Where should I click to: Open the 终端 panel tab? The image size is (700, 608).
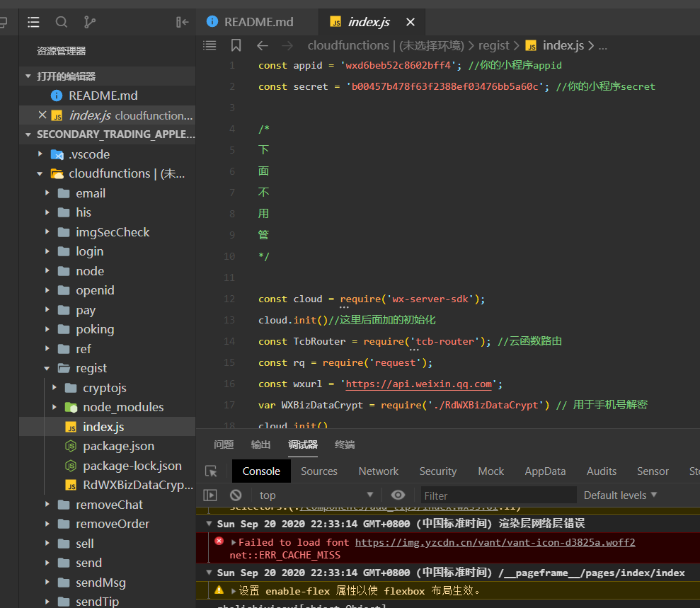[x=345, y=444]
